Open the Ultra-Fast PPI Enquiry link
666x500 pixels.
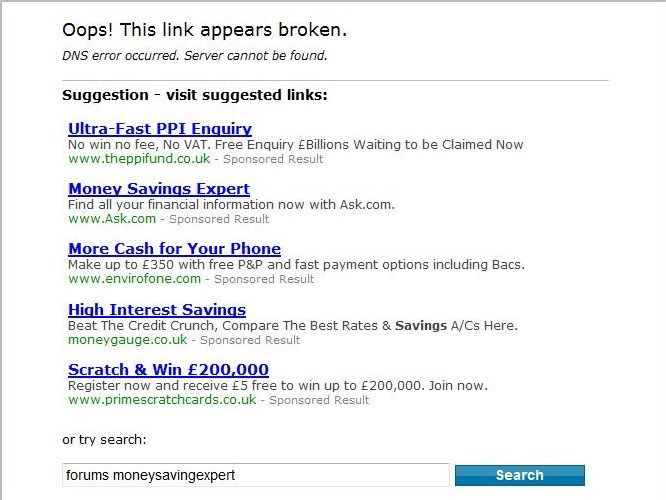click(160, 129)
